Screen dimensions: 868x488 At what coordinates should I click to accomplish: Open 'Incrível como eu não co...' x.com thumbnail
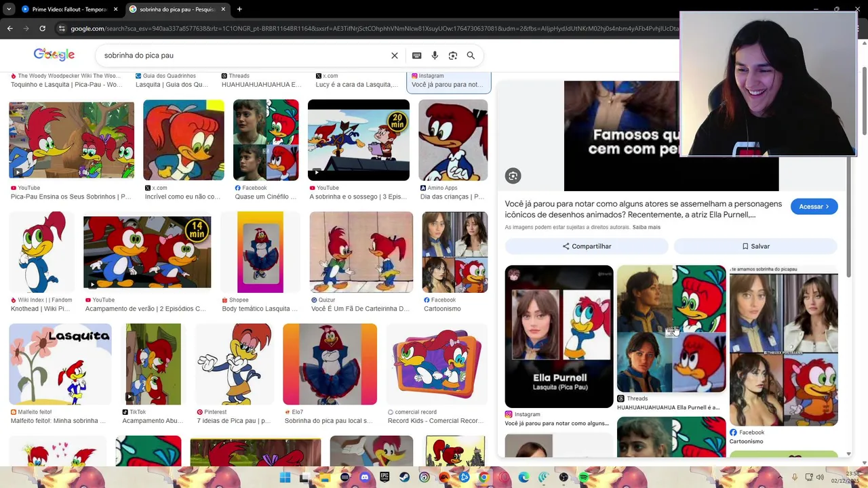184,140
